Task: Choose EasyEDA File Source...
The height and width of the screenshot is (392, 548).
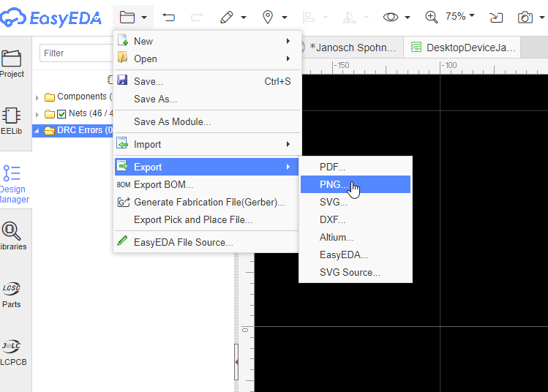Action: [x=206, y=242]
